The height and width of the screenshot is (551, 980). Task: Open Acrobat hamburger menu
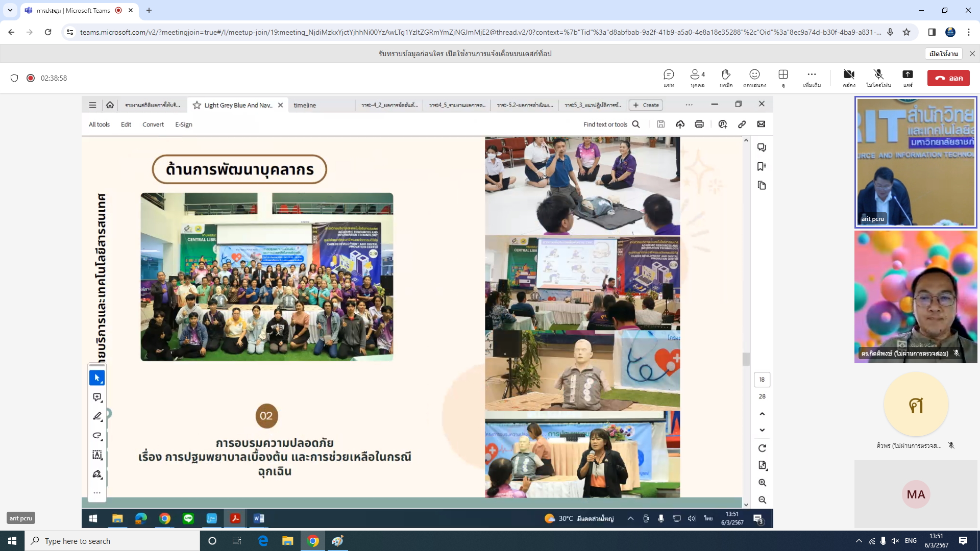[92, 105]
